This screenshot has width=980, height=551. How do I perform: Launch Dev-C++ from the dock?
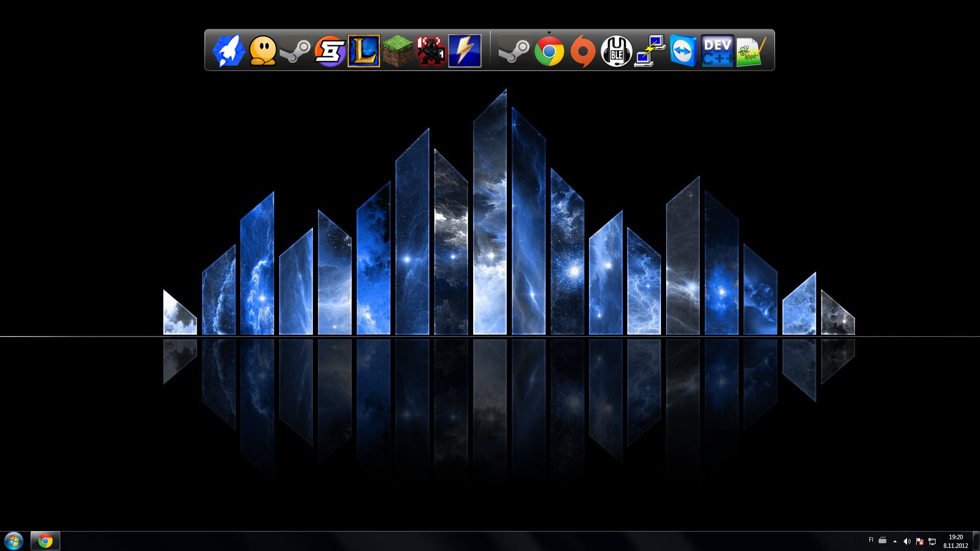717,51
